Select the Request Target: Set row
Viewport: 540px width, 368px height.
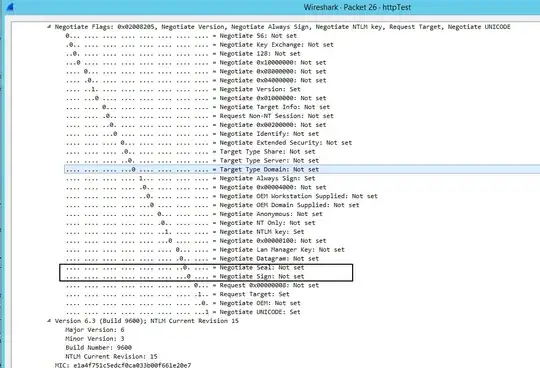tap(177, 294)
